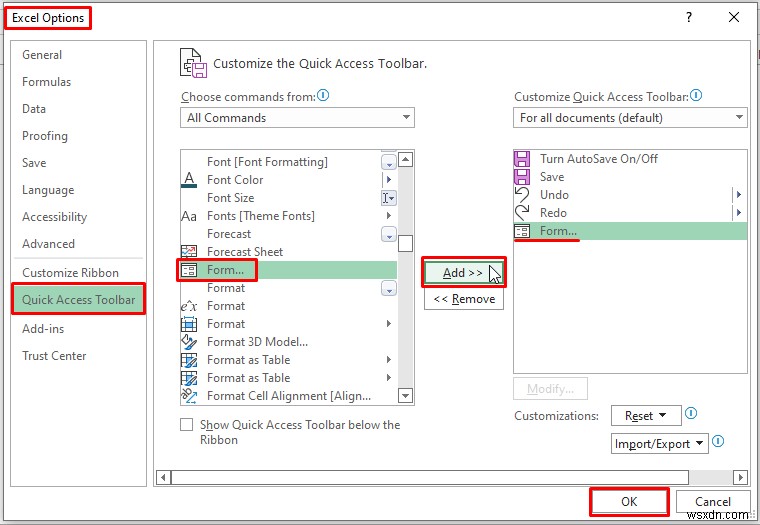The height and width of the screenshot is (525, 760).
Task: Click the Redo arrow icon
Action: (522, 213)
